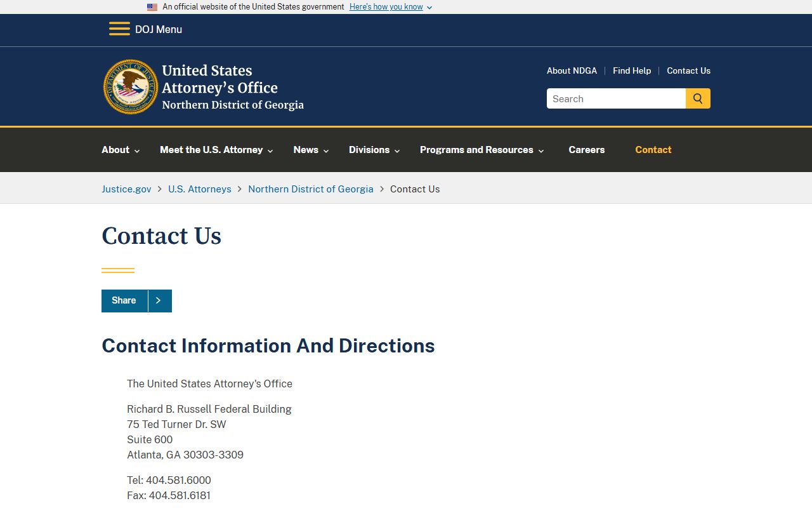Viewport: 812px width, 508px height.
Task: Expand the 'Here's how you know' disclosure
Action: tap(391, 7)
